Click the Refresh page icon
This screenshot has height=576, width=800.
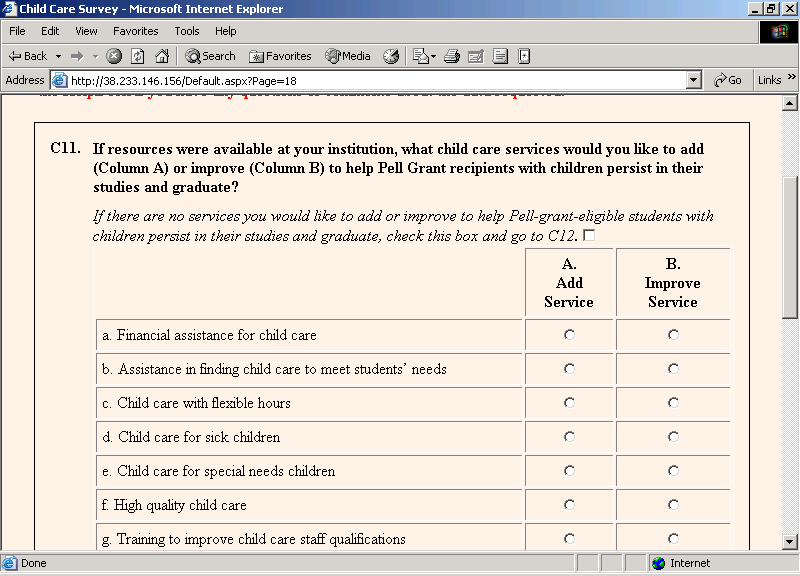tap(138, 56)
